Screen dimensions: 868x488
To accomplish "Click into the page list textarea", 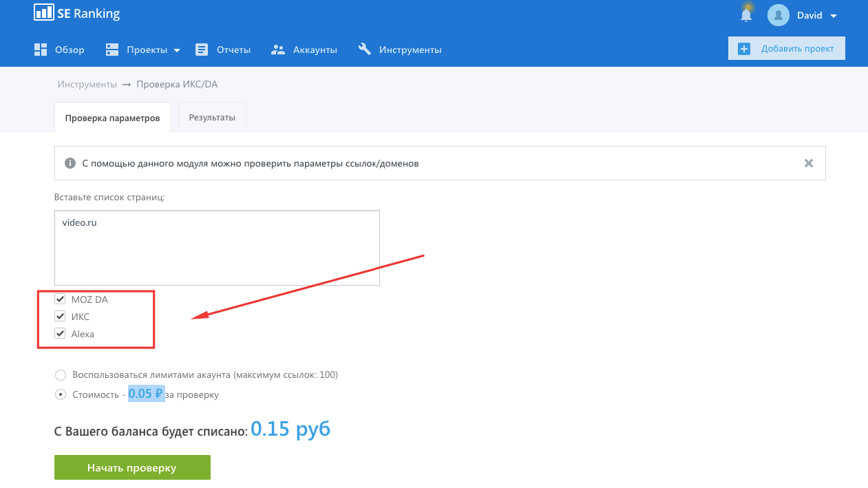I will (217, 248).
